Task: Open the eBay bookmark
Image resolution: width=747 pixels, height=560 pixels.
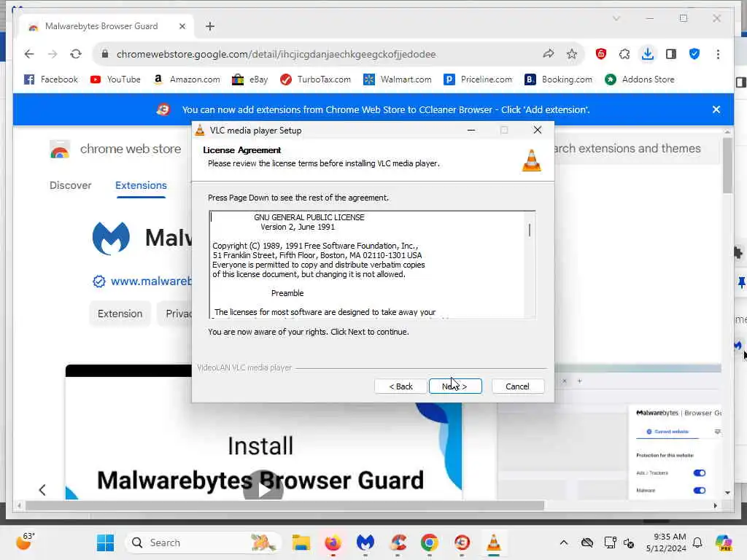Action: coord(250,79)
